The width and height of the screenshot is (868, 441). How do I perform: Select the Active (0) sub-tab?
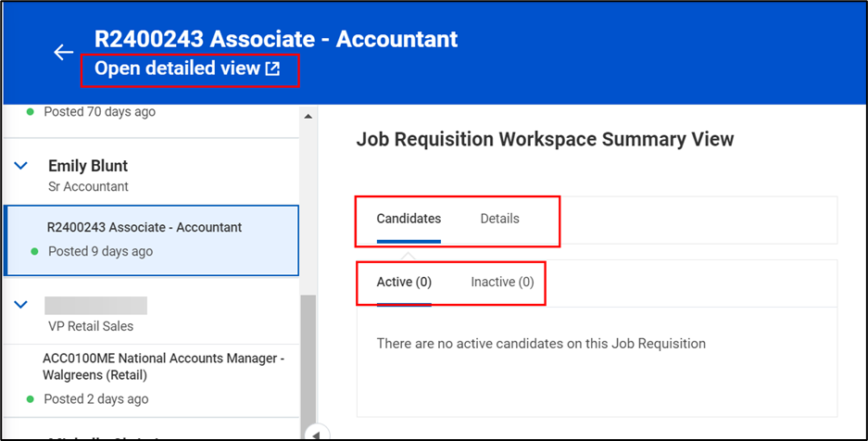click(404, 282)
